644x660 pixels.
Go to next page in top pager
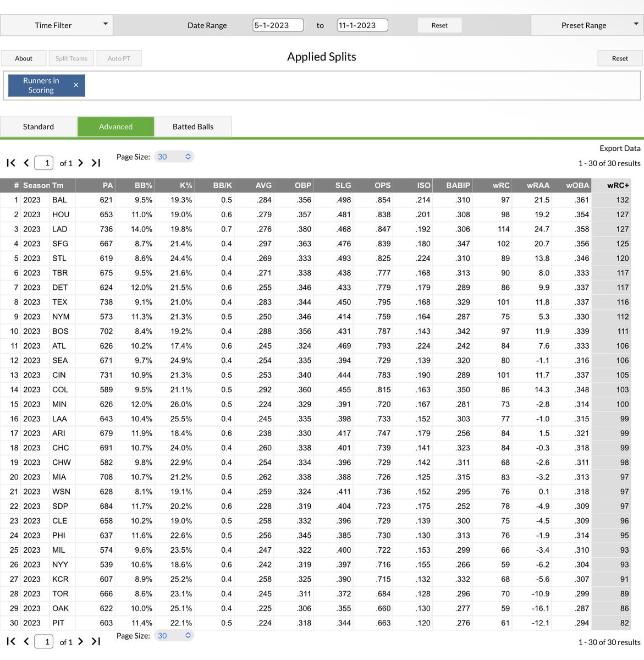[81, 163]
